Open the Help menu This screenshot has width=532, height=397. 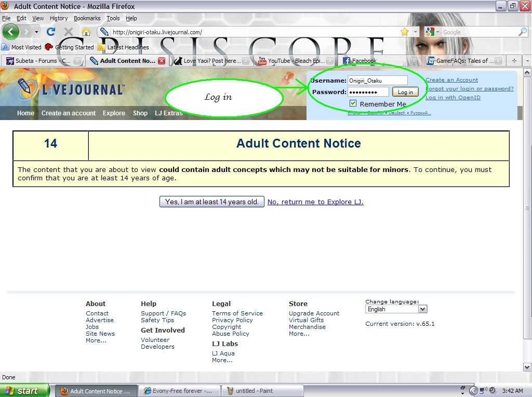(131, 18)
